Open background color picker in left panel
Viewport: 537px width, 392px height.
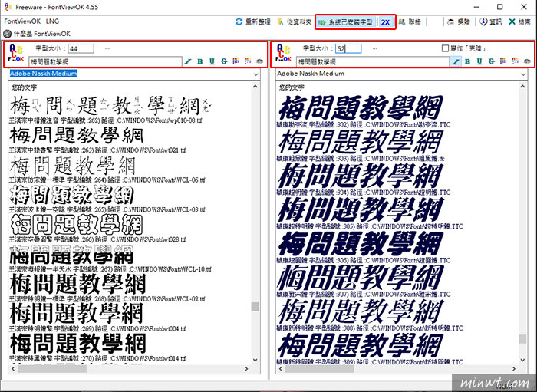coord(248,61)
